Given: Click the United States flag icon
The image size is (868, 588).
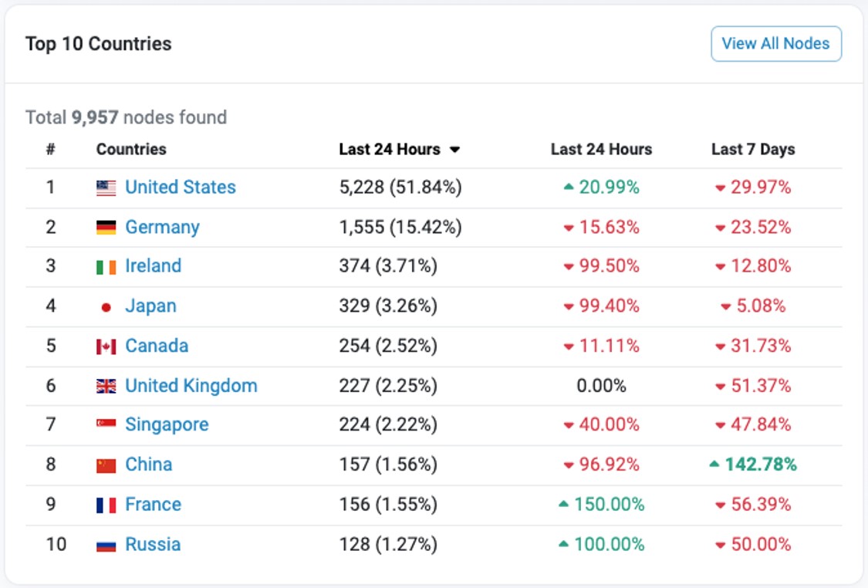Looking at the screenshot, I should pyautogui.click(x=106, y=188).
